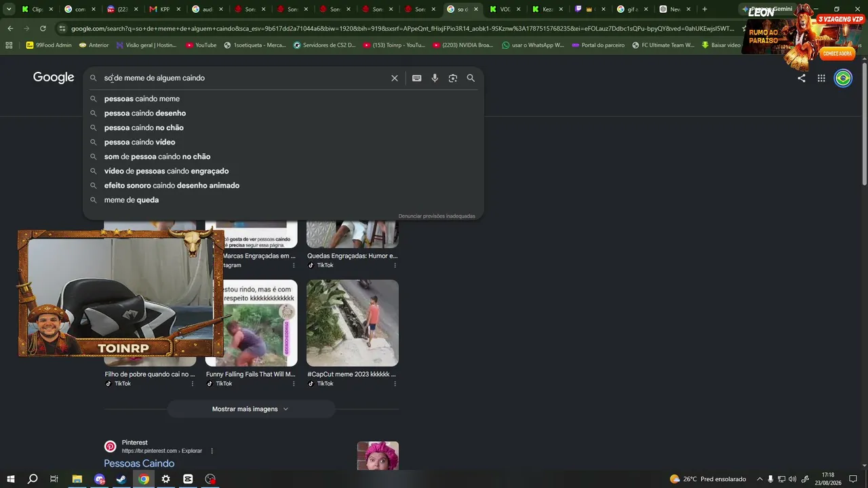Open the Google account avatar menu
868x488 pixels.
[x=843, y=78]
